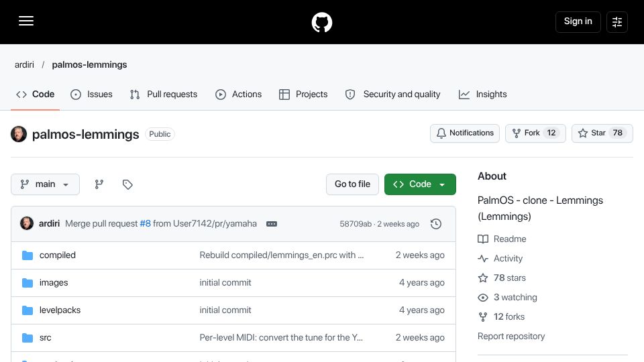Screen dimensions: 644x362
Task: Click ardiri avatar in latest commit row
Action: coord(27,224)
